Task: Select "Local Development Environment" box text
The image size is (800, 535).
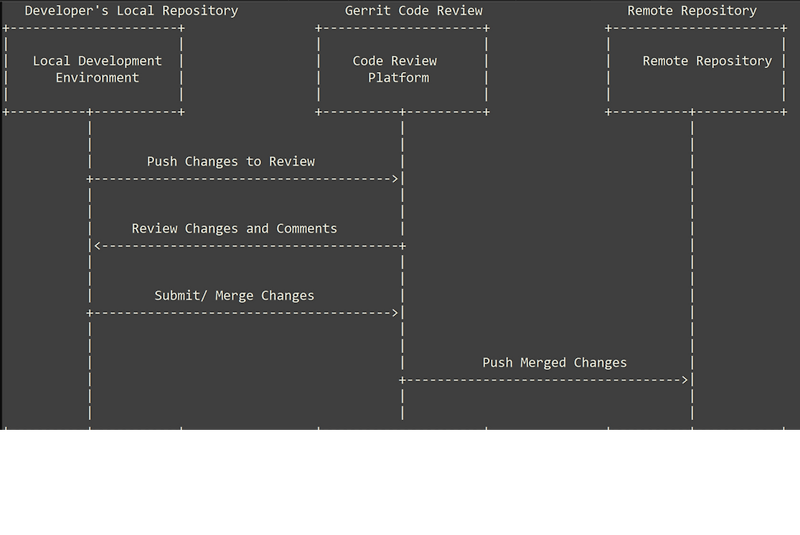Action: 97,69
